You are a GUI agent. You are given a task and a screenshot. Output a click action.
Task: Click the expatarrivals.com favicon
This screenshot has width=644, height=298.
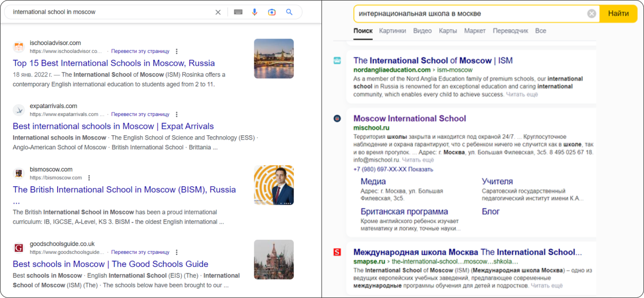[19, 110]
